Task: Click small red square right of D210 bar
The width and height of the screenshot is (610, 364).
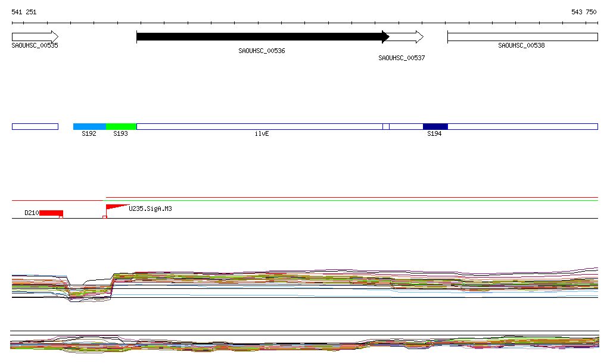Action: coord(61,217)
